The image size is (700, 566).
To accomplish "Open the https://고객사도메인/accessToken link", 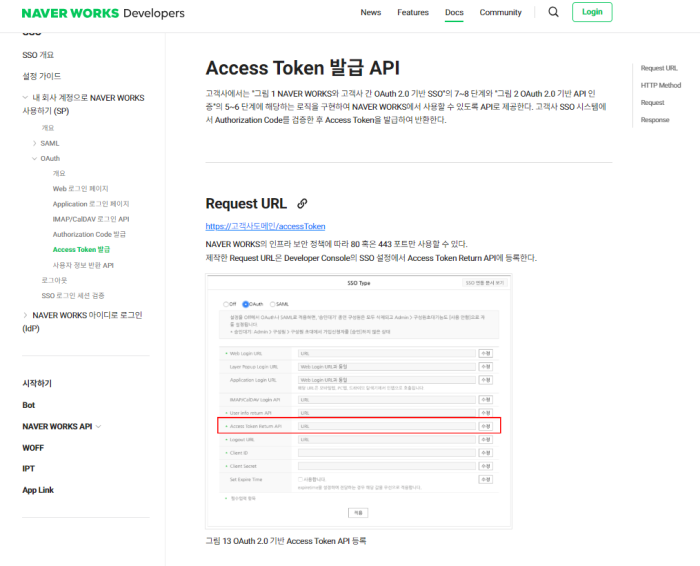I will click(x=265, y=226).
